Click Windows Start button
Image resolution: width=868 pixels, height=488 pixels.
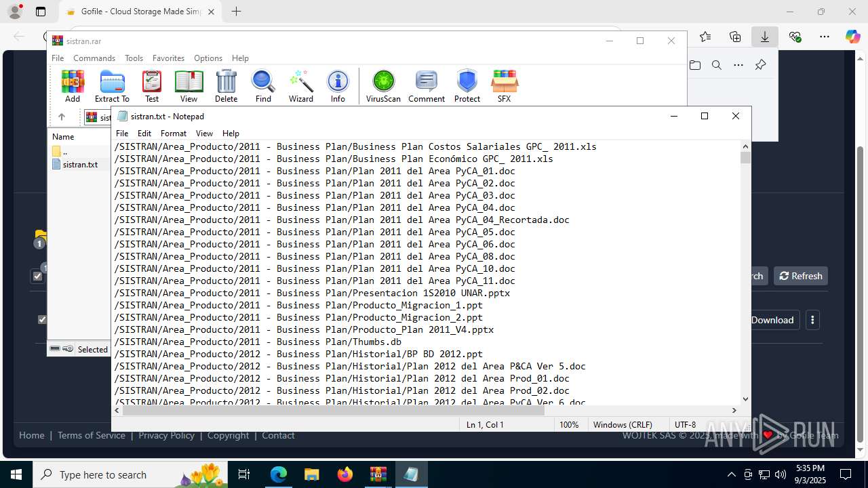(16, 474)
